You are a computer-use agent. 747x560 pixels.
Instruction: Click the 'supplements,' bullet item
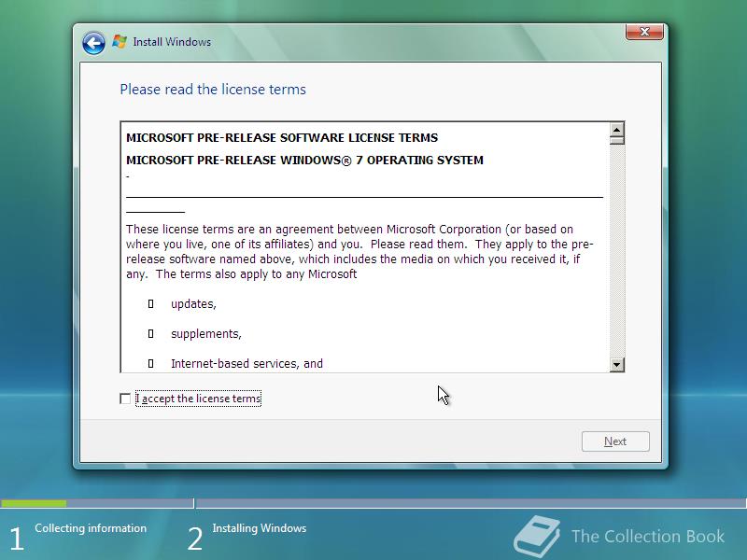pyautogui.click(x=206, y=334)
